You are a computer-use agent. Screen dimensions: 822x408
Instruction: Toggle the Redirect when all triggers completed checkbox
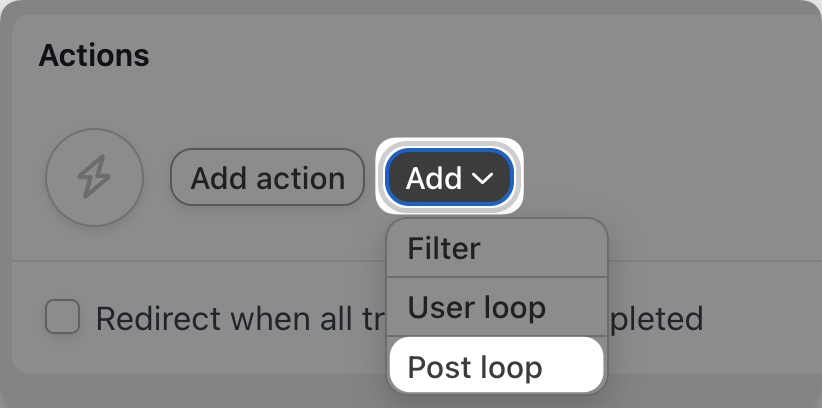[x=62, y=317]
